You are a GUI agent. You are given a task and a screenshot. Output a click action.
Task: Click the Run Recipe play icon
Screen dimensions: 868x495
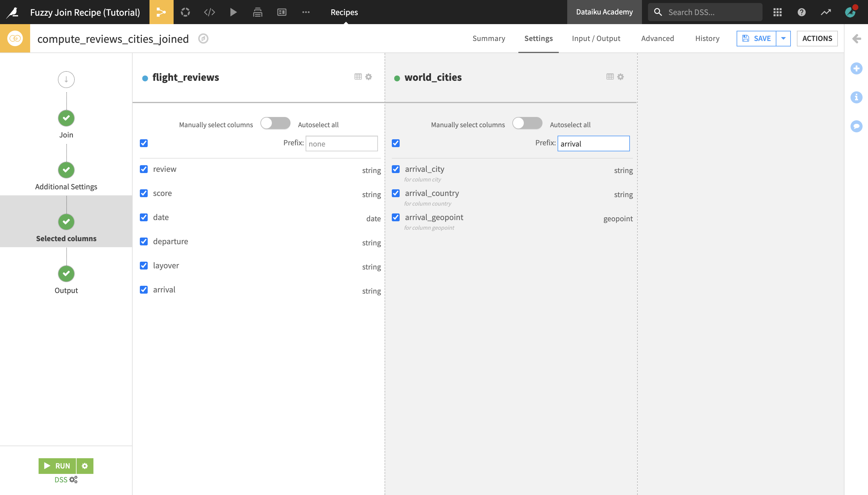[47, 466]
